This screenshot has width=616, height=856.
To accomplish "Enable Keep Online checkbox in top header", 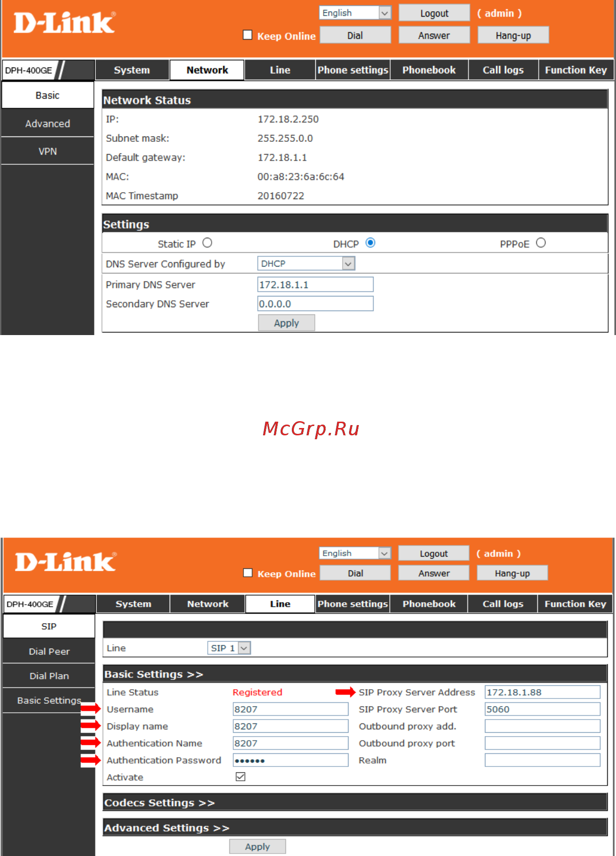I will 248,35.
